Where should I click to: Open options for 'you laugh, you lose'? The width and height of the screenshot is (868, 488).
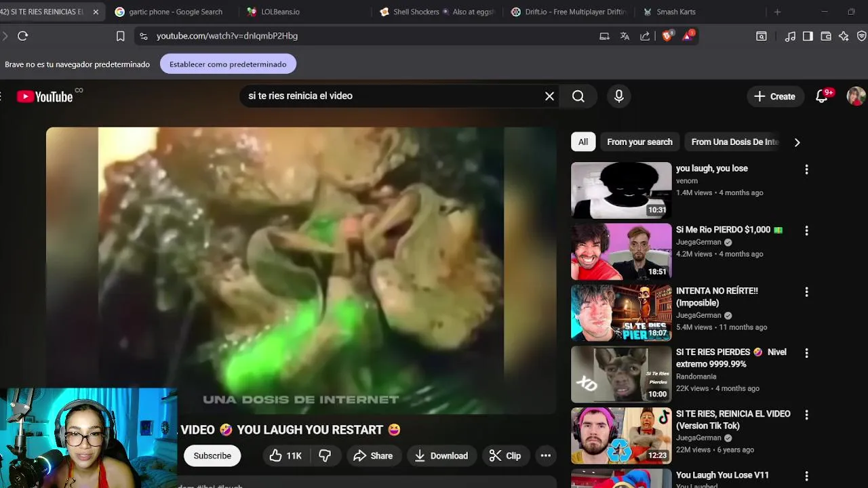806,169
